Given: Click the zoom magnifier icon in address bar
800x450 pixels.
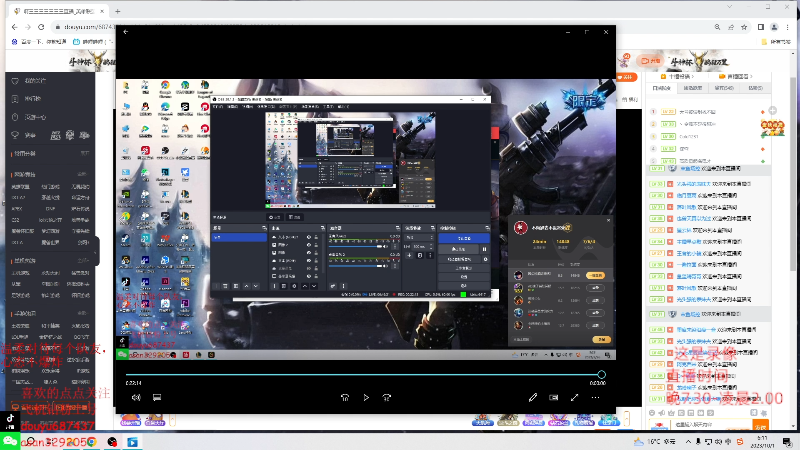Looking at the screenshot, I should click(717, 27).
